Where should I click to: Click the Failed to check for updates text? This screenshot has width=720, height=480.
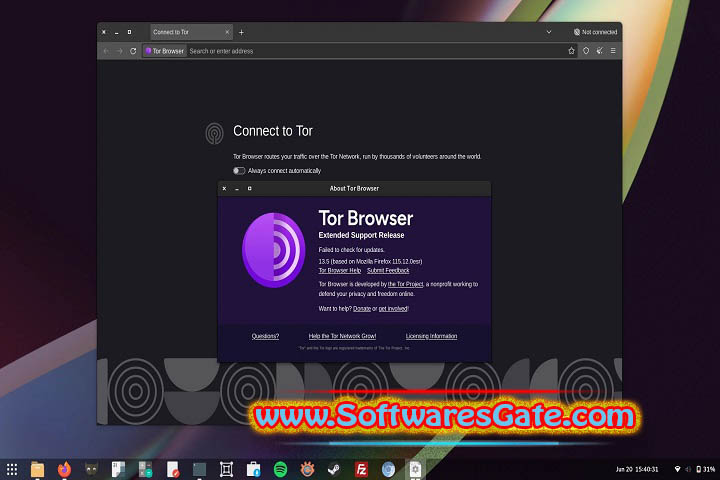coord(351,250)
